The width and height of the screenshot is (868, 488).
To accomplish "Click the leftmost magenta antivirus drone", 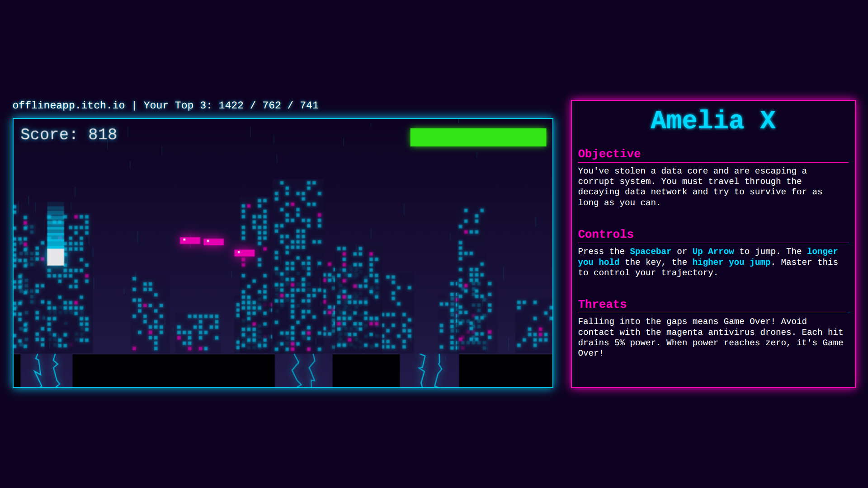I will 190,240.
